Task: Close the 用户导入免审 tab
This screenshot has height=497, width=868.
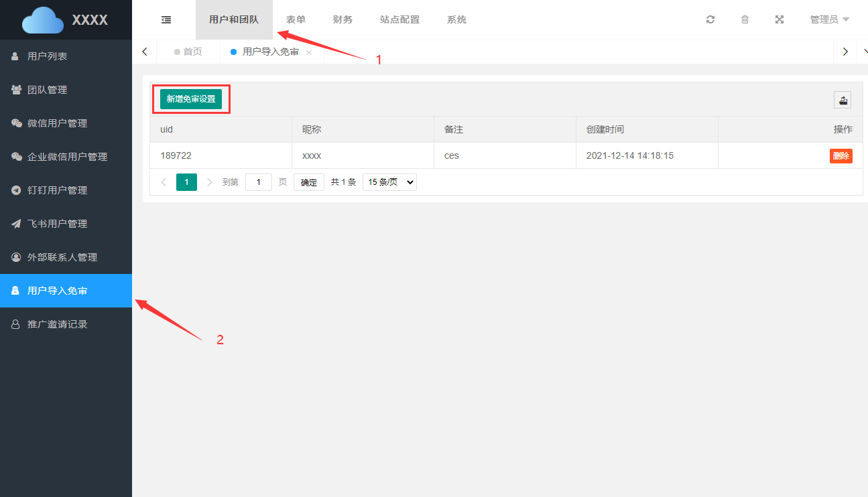Action: point(309,52)
